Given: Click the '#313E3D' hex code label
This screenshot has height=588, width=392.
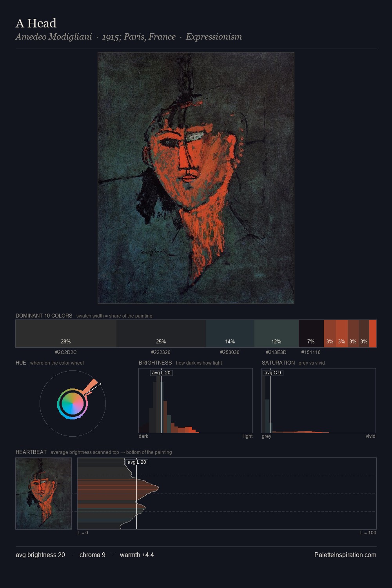Looking at the screenshot, I should 276,352.
